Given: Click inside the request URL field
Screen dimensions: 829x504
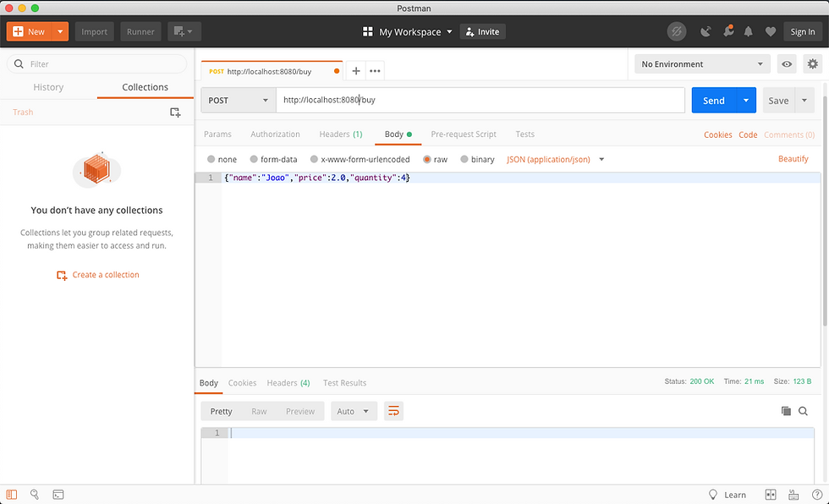Looking at the screenshot, I should tap(480, 101).
